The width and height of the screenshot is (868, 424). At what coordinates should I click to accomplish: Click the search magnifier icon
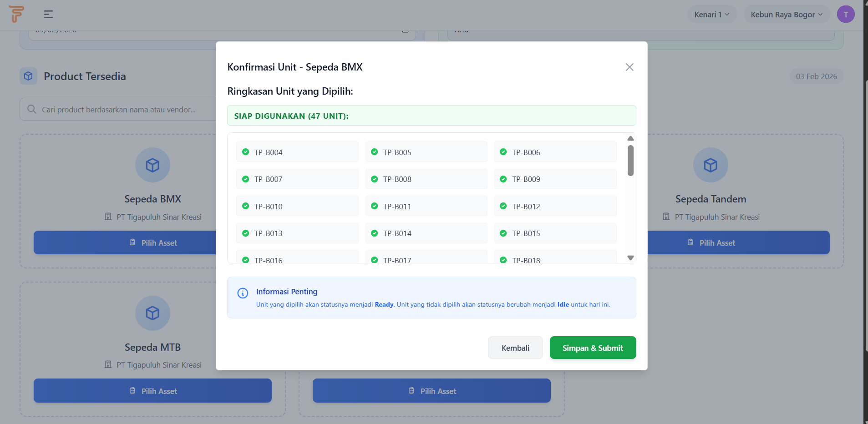point(32,110)
